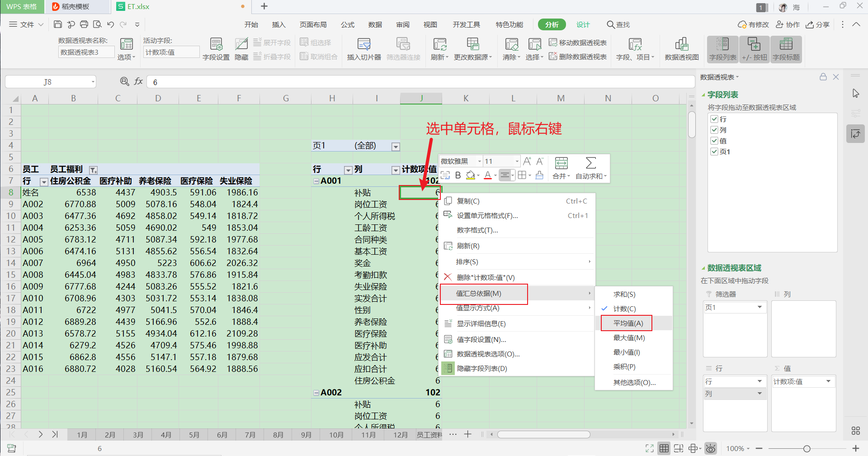Open the 行 filter dropdown in cell H6
Viewport: 868px width, 456px height.
348,170
